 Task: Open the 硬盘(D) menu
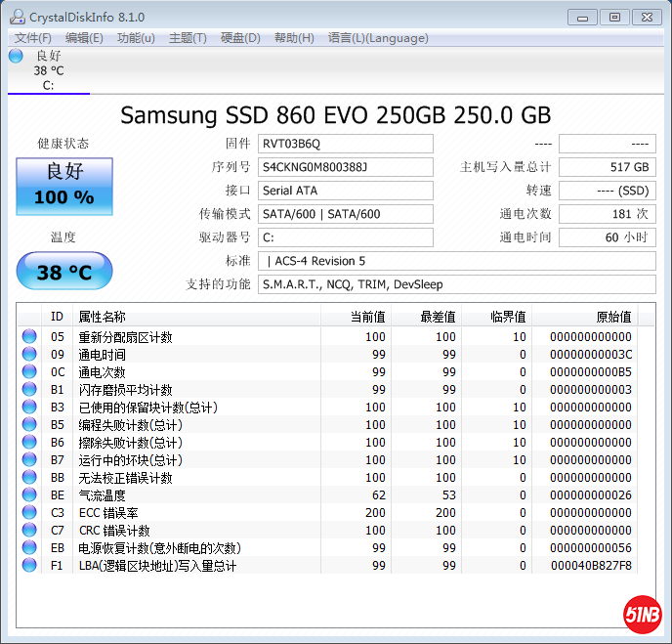240,38
